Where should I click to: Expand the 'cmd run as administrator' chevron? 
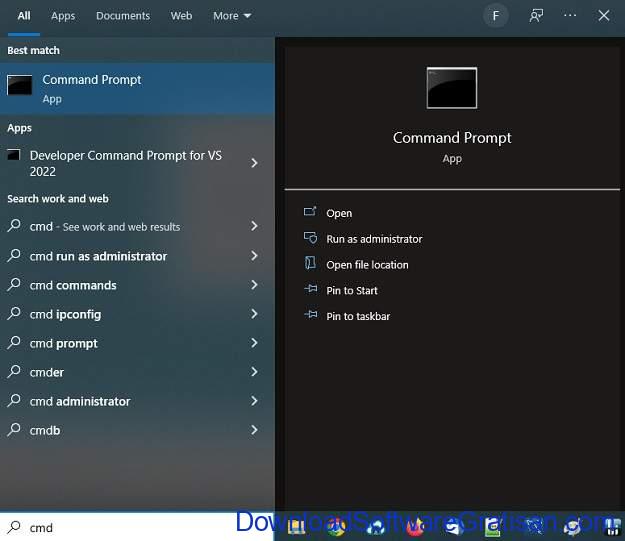pyautogui.click(x=254, y=256)
